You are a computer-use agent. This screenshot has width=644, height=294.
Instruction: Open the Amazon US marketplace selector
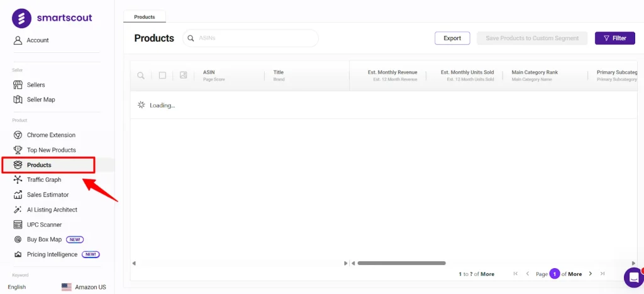pos(84,287)
